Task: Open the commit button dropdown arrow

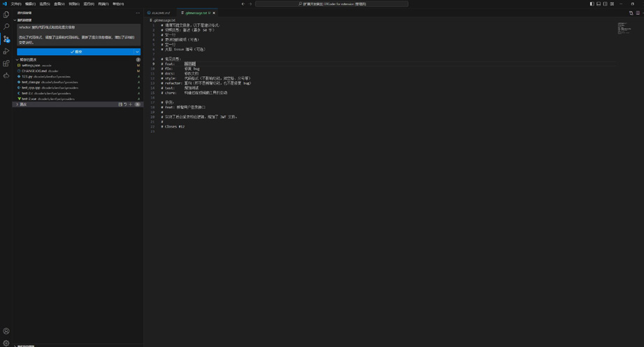Action: pyautogui.click(x=137, y=52)
